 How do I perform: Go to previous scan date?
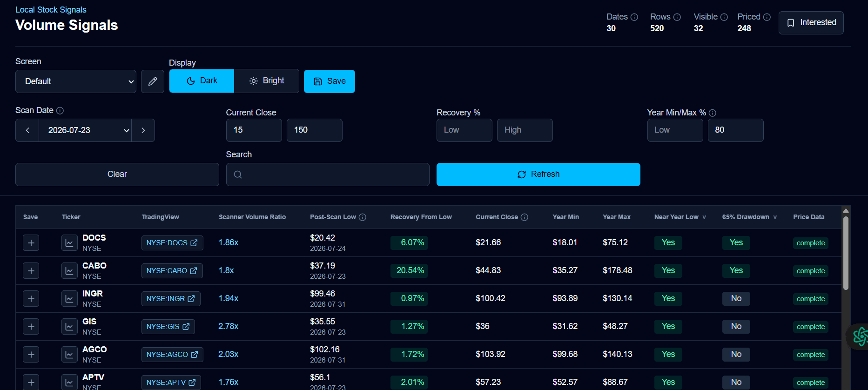click(27, 130)
